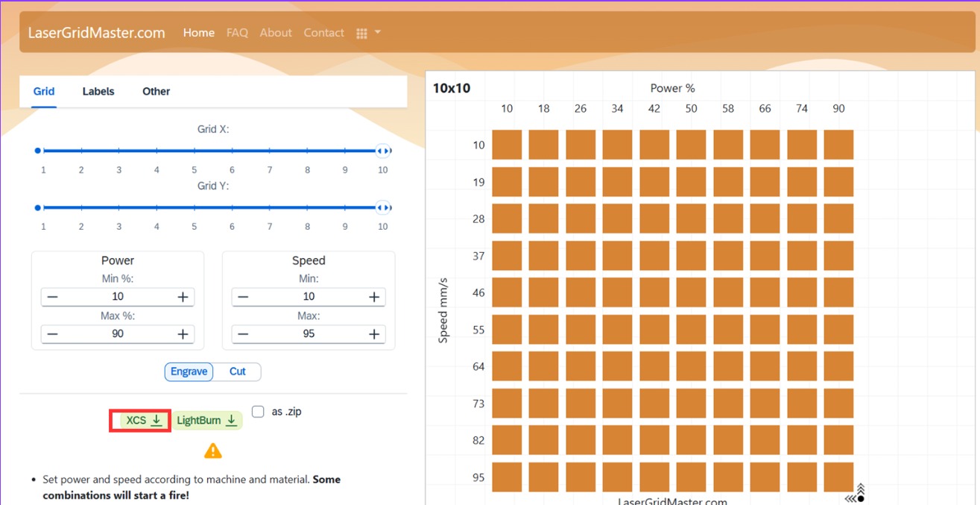Click the Speed Min value field

click(x=309, y=297)
